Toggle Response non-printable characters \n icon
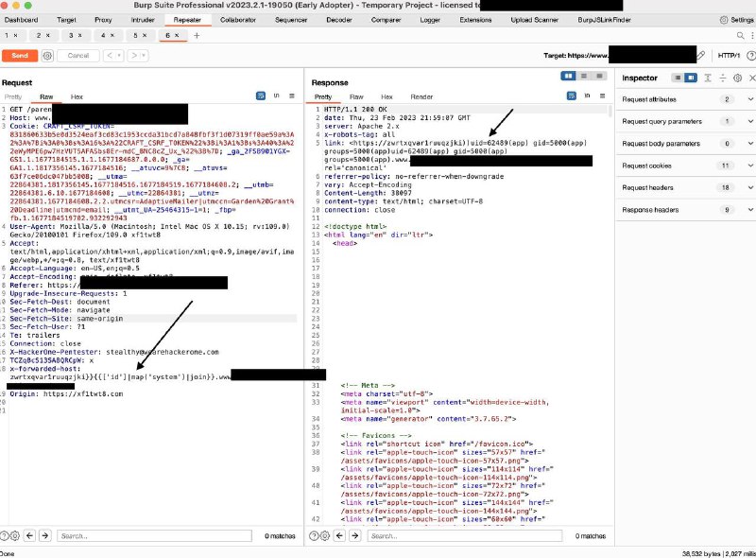This screenshot has width=756, height=558. click(x=587, y=96)
